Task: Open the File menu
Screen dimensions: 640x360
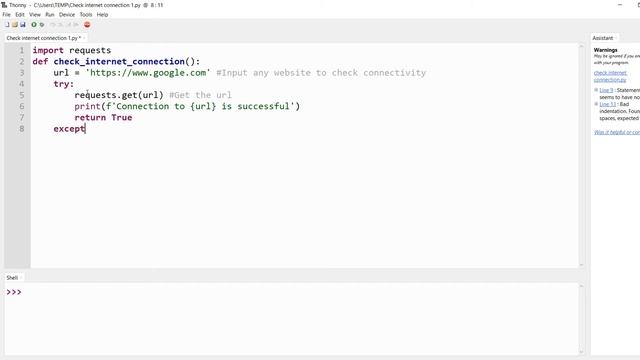Action: 7,14
